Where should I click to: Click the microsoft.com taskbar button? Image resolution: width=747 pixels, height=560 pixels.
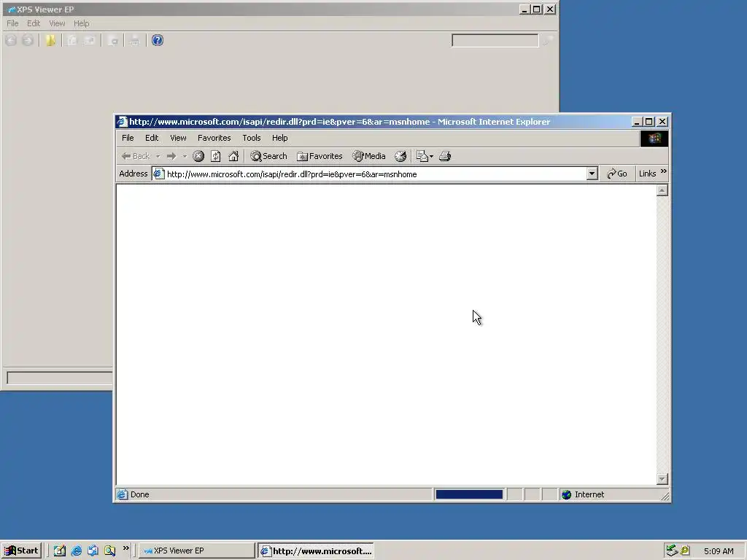point(316,551)
